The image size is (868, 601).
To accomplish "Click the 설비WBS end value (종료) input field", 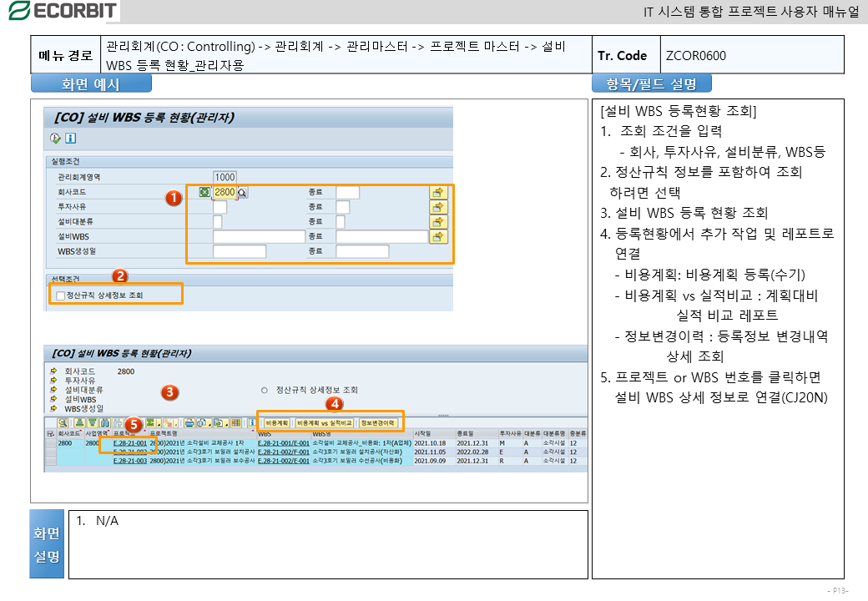I will pos(382,237).
